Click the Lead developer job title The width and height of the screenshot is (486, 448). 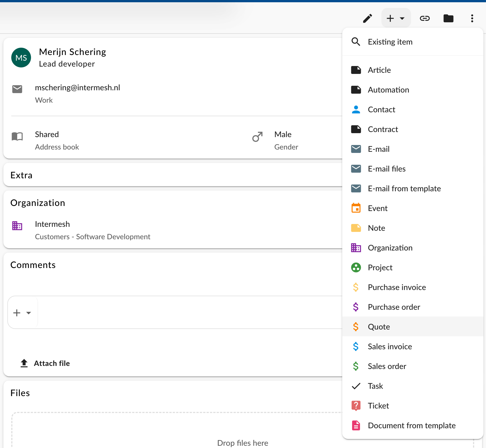[x=67, y=64]
